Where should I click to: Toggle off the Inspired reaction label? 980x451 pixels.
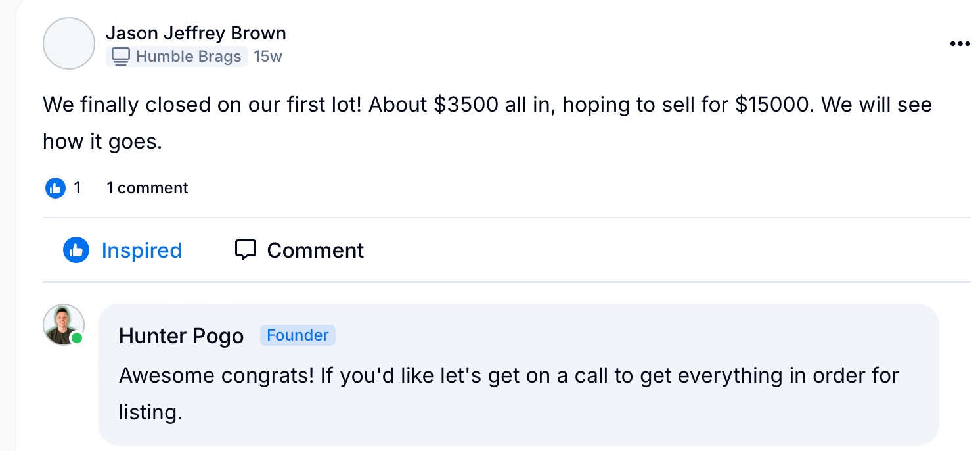142,250
